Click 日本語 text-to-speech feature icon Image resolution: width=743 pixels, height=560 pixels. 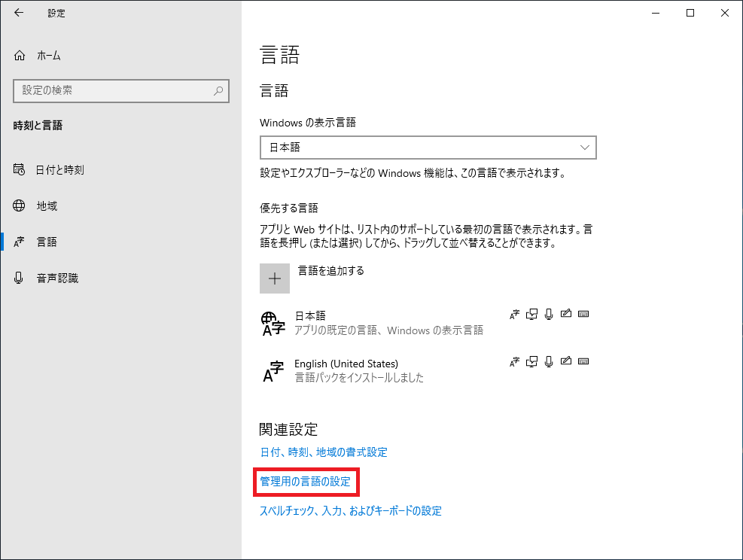531,314
